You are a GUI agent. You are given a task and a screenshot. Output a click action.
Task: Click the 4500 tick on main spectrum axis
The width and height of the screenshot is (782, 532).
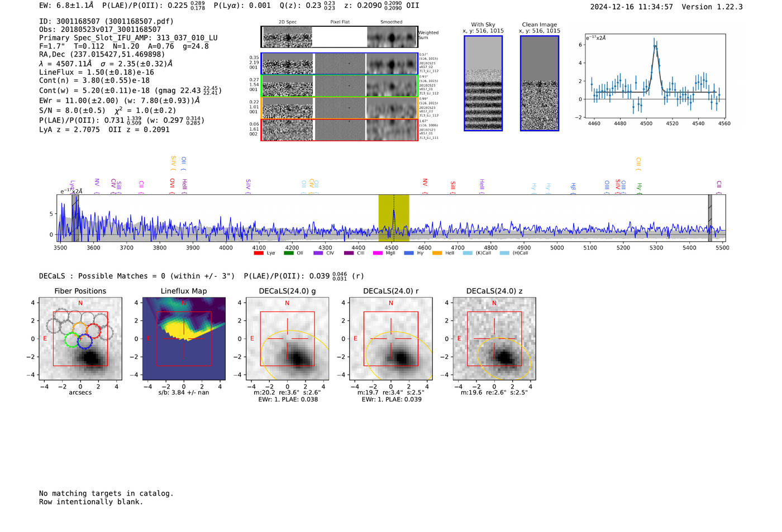[392, 247]
